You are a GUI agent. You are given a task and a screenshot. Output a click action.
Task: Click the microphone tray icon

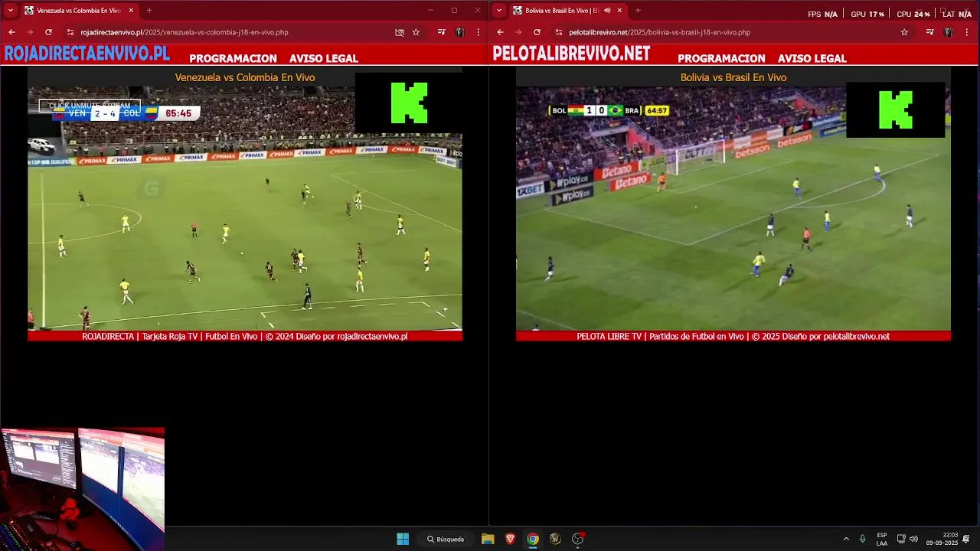tap(863, 539)
